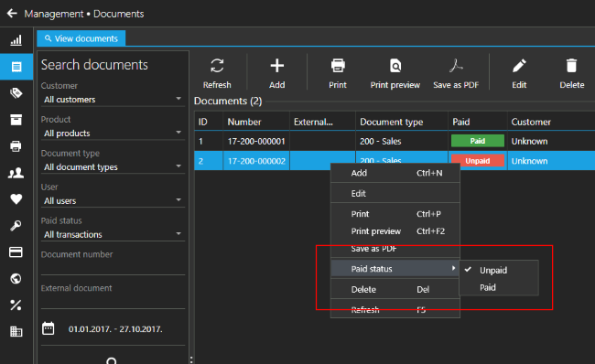This screenshot has width=595, height=364.
Task: Sort by the External... column header
Action: click(x=322, y=122)
